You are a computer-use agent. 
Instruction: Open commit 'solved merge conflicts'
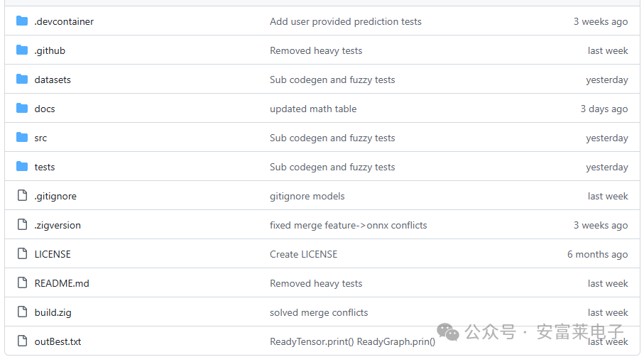point(319,313)
